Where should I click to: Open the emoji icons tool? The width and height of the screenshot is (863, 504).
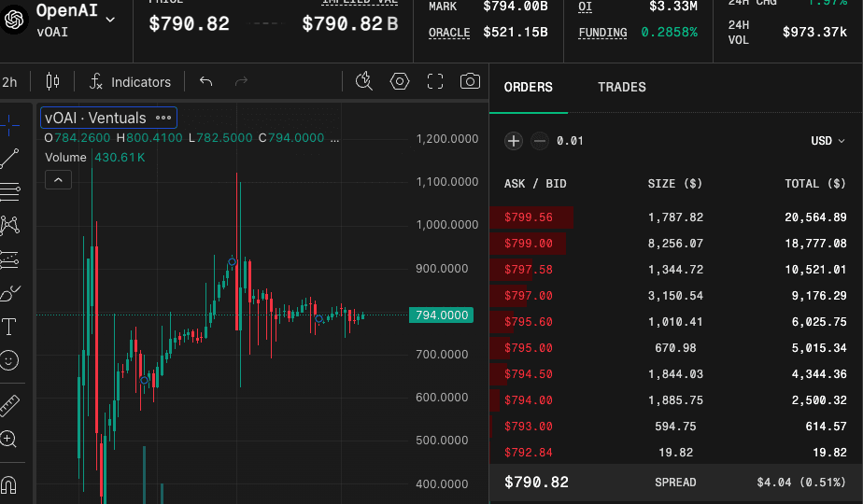pos(8,360)
